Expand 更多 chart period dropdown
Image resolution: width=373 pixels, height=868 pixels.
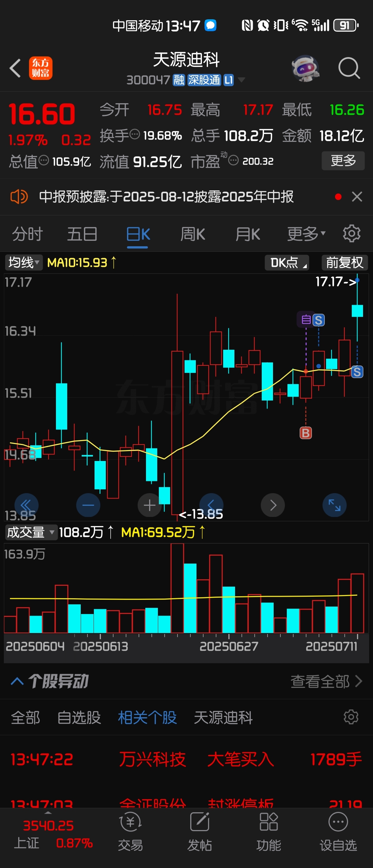(306, 233)
